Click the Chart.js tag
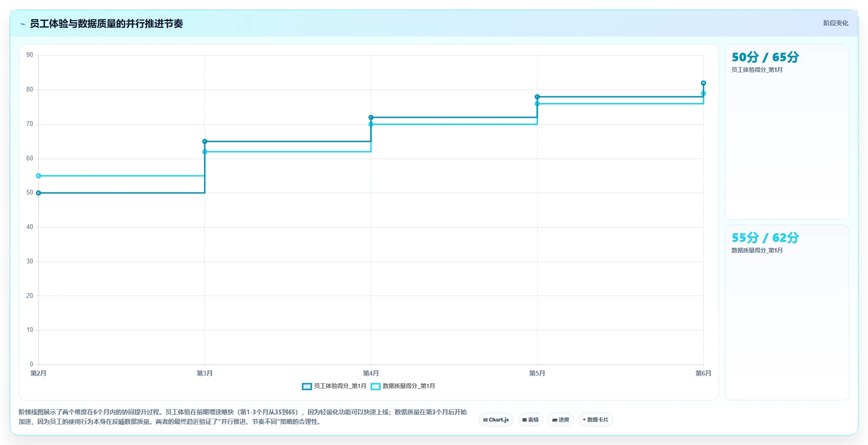Viewport: 868px width, 445px height. pos(496,420)
